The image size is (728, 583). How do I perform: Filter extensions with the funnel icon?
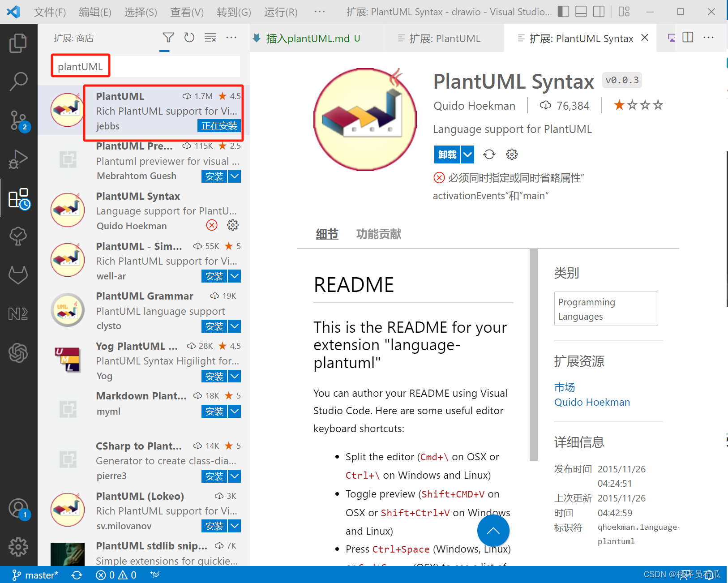point(168,38)
